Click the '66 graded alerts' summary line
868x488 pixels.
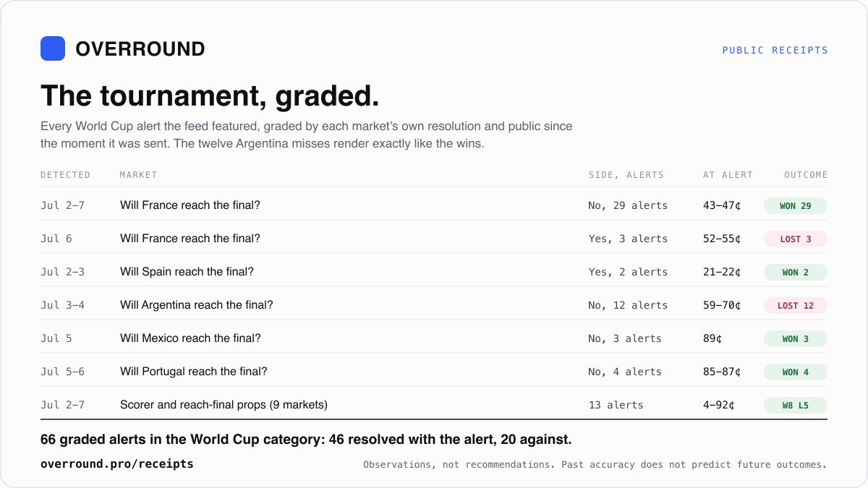pos(306,440)
